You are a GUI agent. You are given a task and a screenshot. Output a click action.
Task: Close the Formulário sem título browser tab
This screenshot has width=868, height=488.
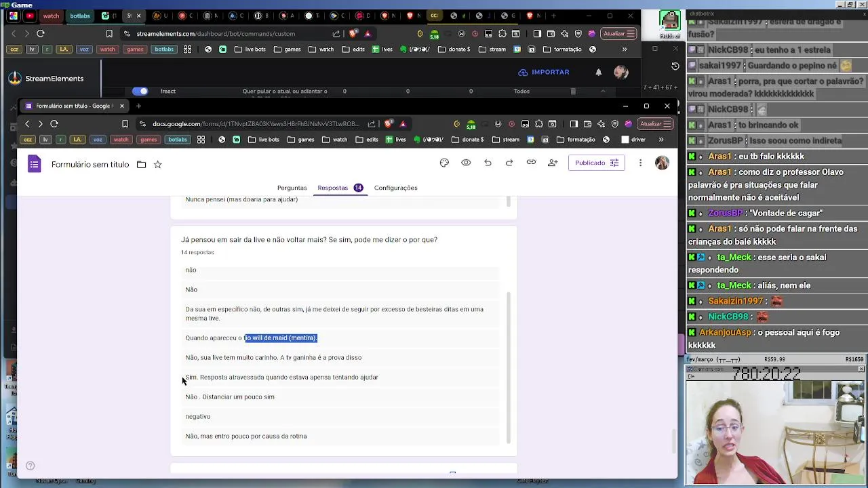(x=122, y=106)
